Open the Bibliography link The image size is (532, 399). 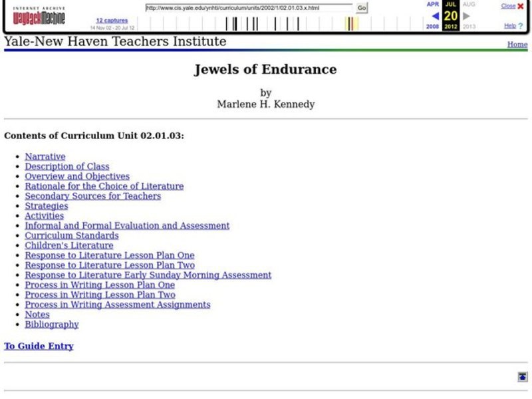[x=52, y=324]
